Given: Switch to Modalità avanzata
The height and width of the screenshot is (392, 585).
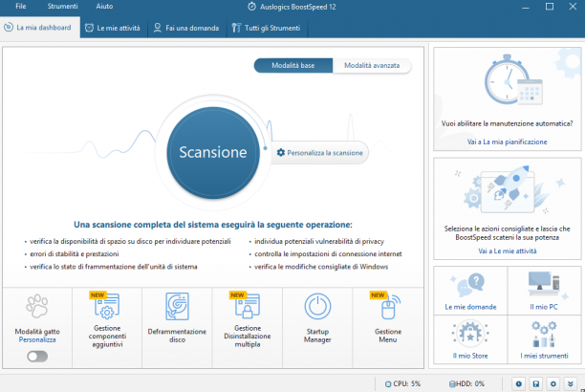Looking at the screenshot, I should point(372,65).
